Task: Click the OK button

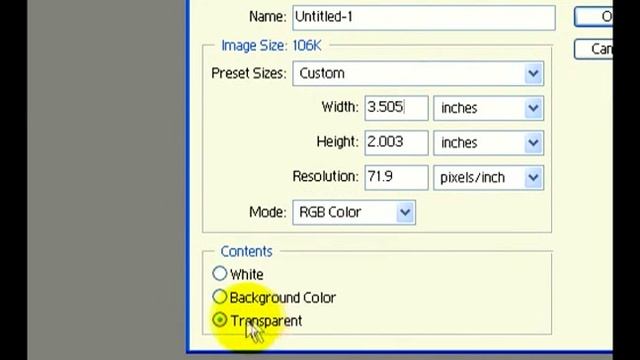Action: [x=593, y=17]
